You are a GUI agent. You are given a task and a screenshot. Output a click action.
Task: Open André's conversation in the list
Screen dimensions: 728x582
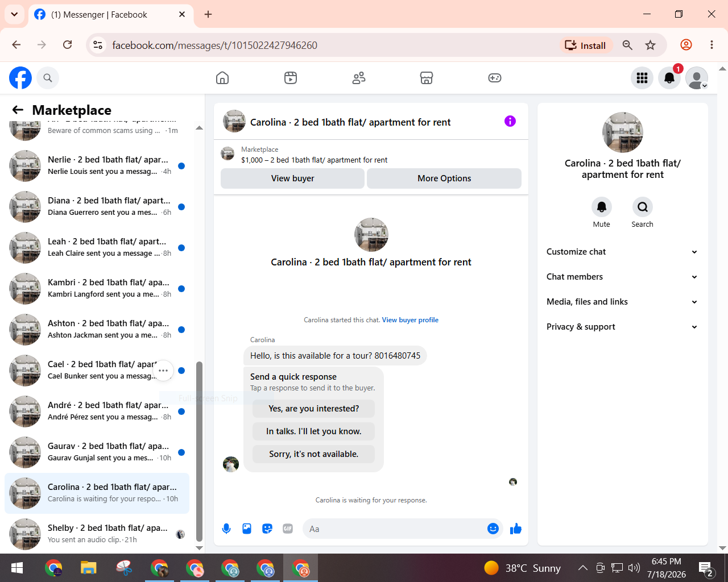coord(97,411)
